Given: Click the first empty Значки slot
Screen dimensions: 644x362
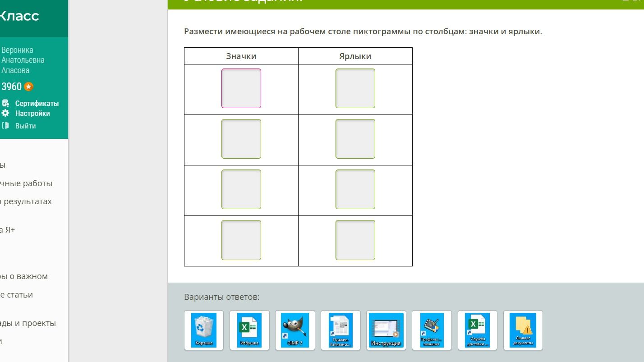Looking at the screenshot, I should click(x=241, y=88).
